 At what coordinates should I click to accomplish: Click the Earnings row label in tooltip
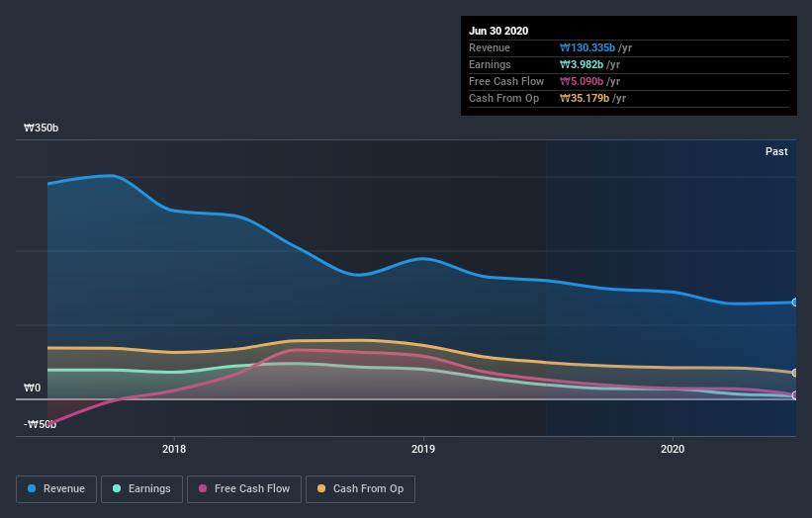(x=490, y=64)
